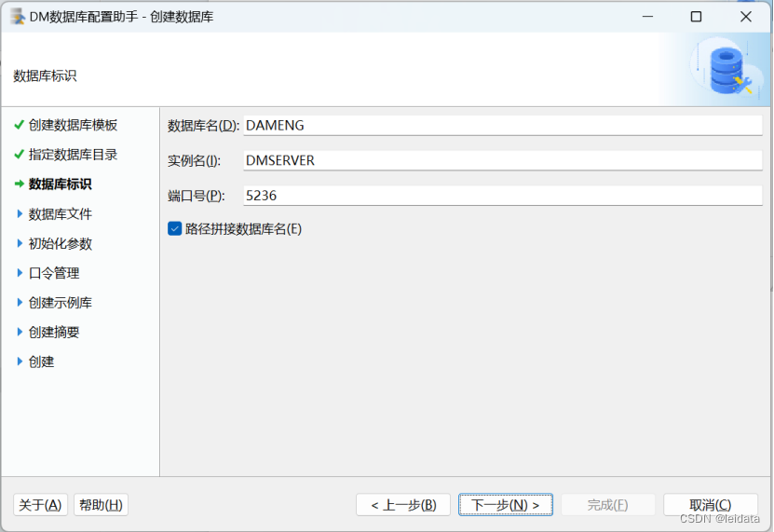Select the 数据库标识 step in sidebar
Image resolution: width=774 pixels, height=532 pixels.
(x=61, y=184)
